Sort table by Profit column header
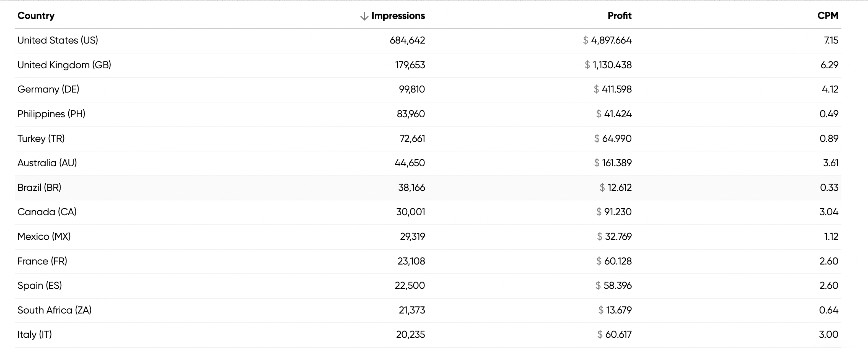 pos(619,16)
